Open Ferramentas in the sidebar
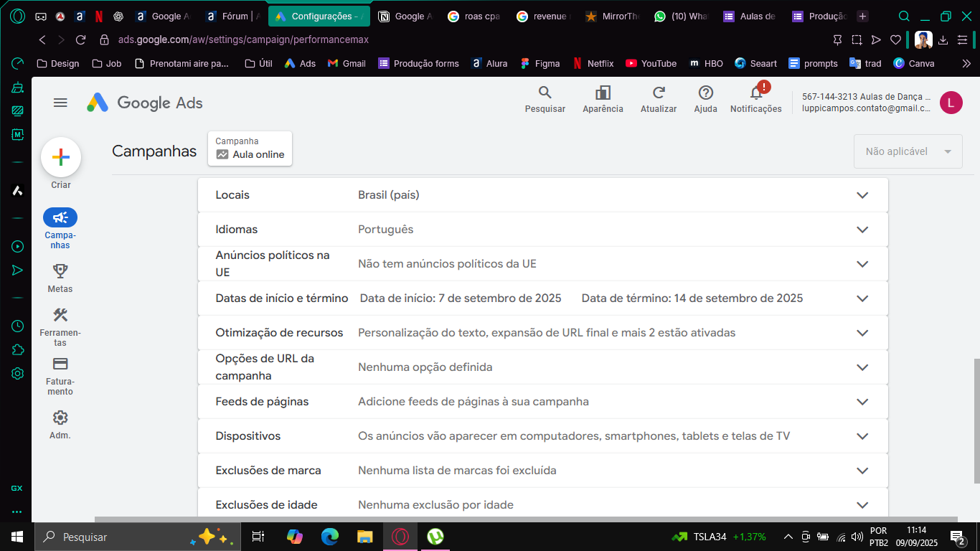The height and width of the screenshot is (551, 980). 60,326
